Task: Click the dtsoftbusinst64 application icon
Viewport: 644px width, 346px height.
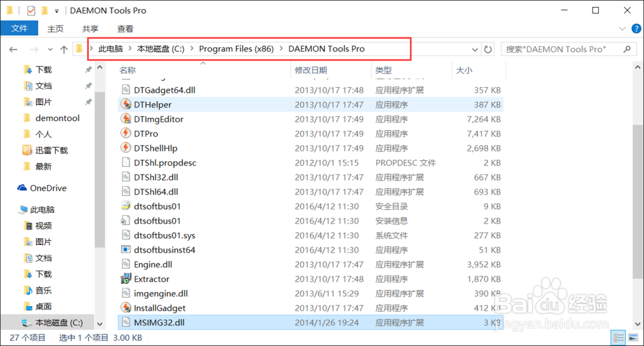Action: click(126, 249)
